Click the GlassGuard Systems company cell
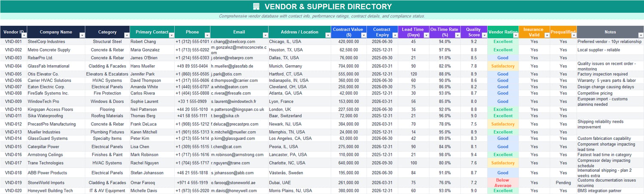The image size is (644, 194). [56, 139]
